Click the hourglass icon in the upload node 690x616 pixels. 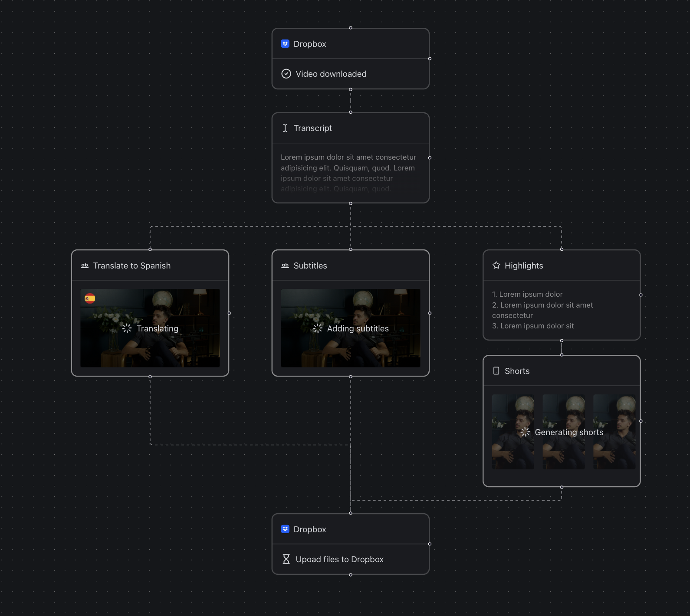click(286, 559)
